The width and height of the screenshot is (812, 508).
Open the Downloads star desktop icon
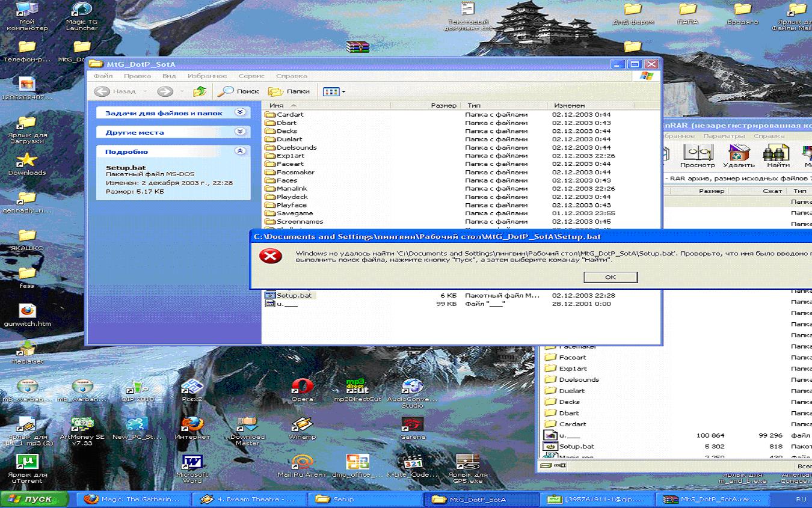[26, 164]
